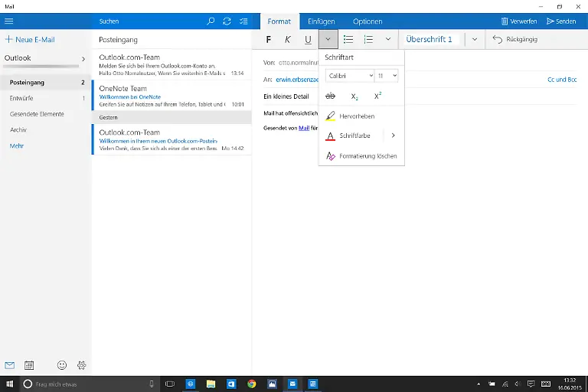Switch to the Einfügen tab
Viewport: 588px width, 392px height.
321,21
